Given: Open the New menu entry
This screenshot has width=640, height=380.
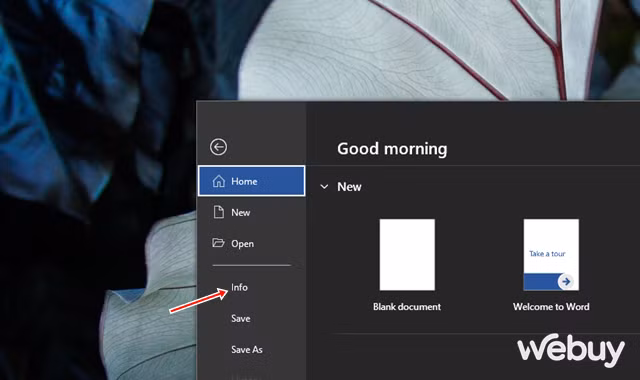Looking at the screenshot, I should tap(251, 212).
